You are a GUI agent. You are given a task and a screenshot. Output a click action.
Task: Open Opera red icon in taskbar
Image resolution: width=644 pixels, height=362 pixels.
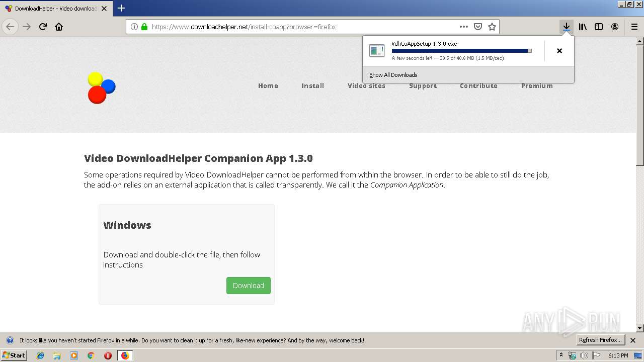pos(108,355)
